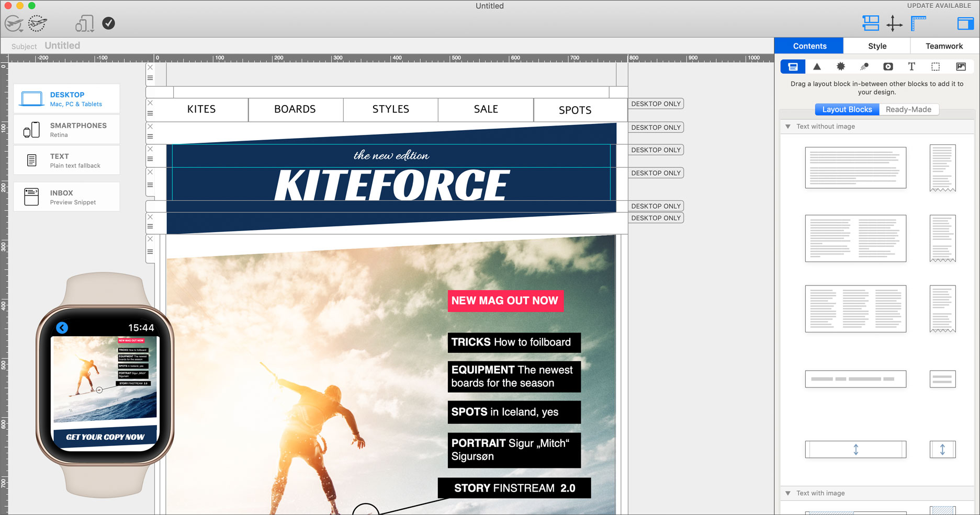Toggle DESKTOP ONLY badge beside 'the new edition'

(656, 150)
